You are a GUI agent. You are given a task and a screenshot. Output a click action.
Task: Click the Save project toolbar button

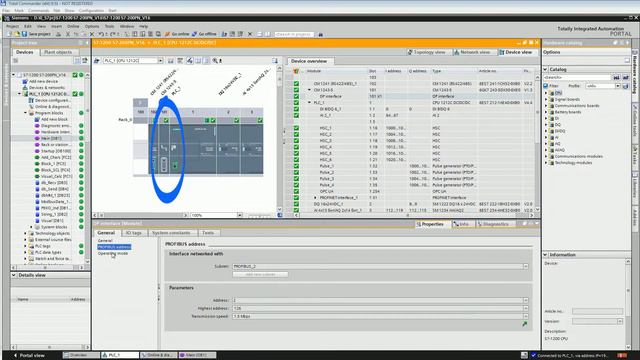click(x=36, y=34)
